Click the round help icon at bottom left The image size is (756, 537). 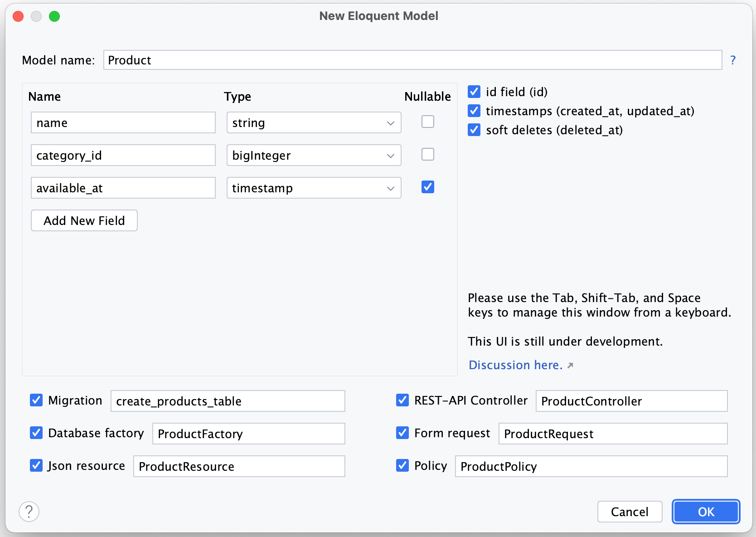(29, 512)
